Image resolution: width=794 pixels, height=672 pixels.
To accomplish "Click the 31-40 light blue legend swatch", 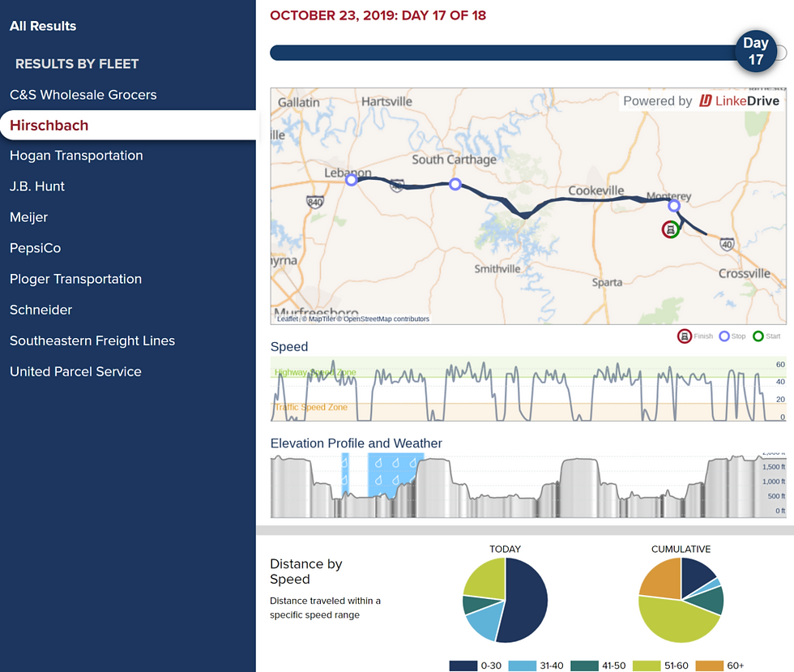I will click(x=522, y=666).
